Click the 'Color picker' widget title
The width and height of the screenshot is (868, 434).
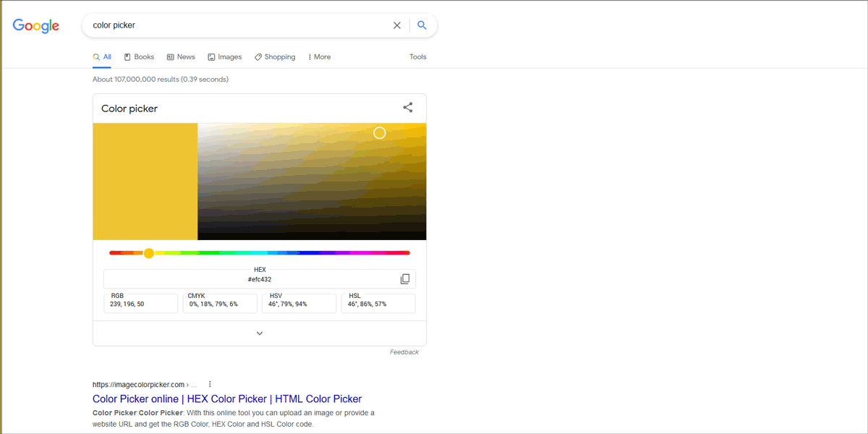pos(129,109)
